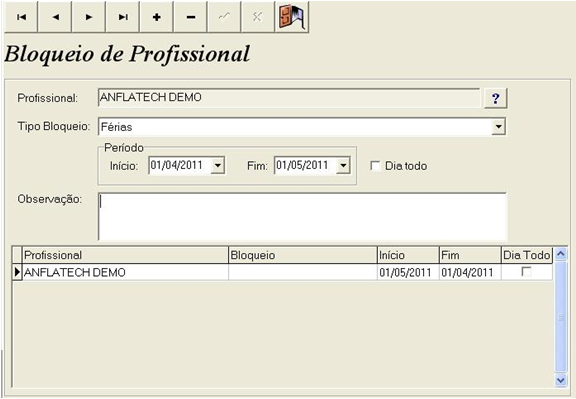The height and width of the screenshot is (399, 576).
Task: Select grid cell 01/05/2011 under Início
Action: tap(408, 272)
